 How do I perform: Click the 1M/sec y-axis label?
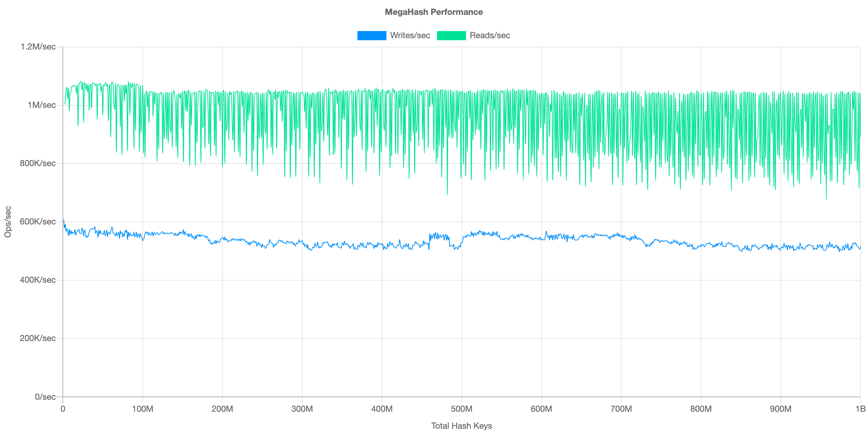42,105
